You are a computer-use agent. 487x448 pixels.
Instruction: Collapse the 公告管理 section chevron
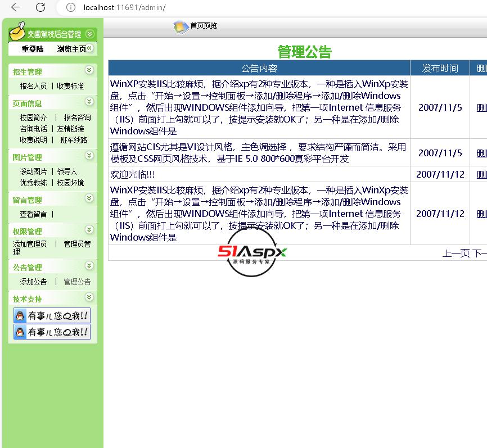89,265
